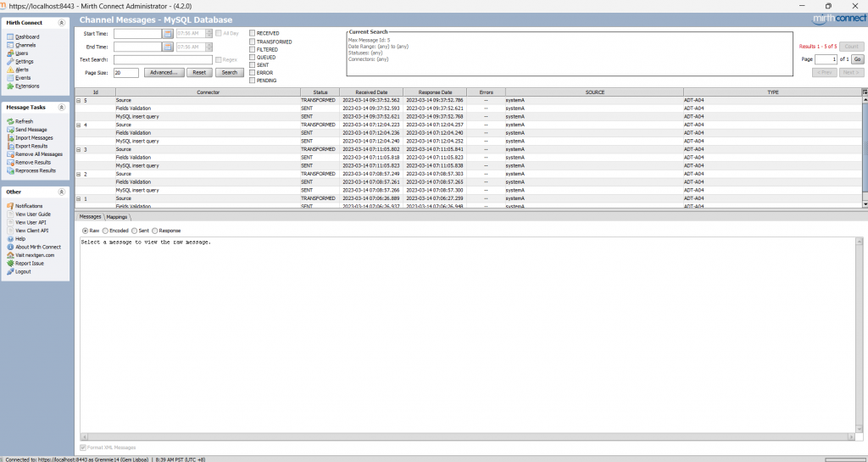868x462 pixels.
Task: Click the Visit nextgen.com icon
Action: (x=10, y=255)
